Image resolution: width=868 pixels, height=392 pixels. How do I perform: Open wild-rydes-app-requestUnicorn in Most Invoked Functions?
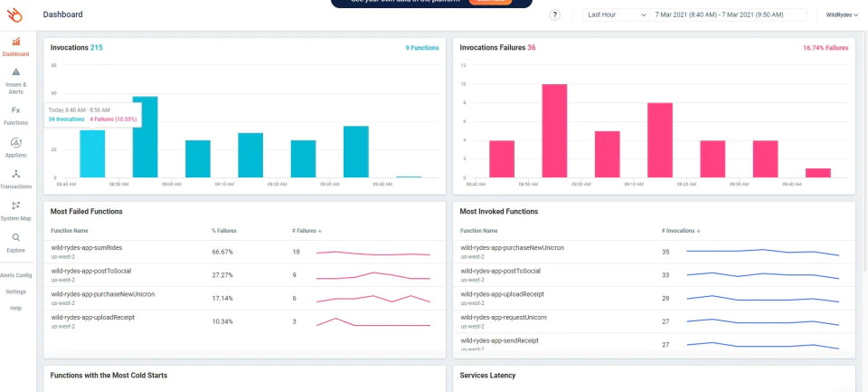(504, 318)
